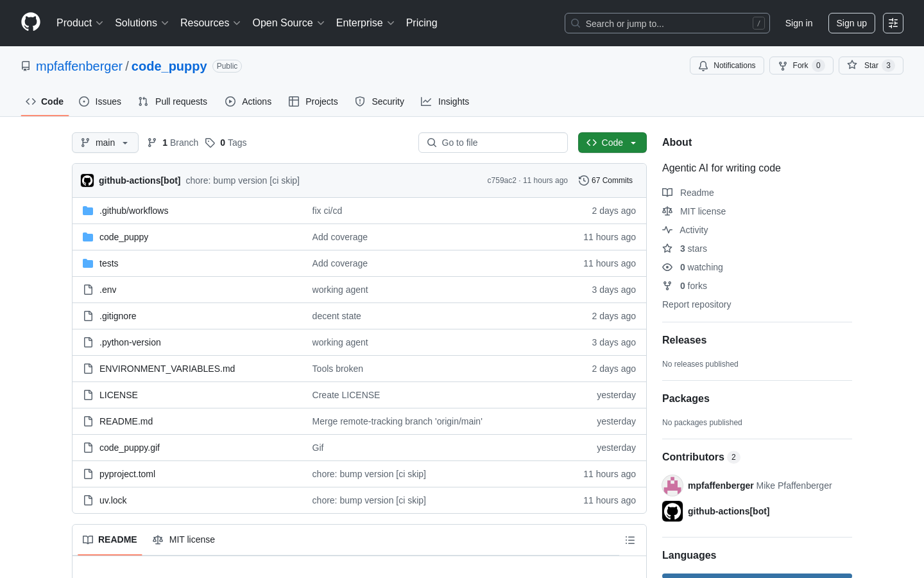Viewport: 924px width, 578px height.
Task: Open the pyproject.toml file
Action: click(x=127, y=474)
